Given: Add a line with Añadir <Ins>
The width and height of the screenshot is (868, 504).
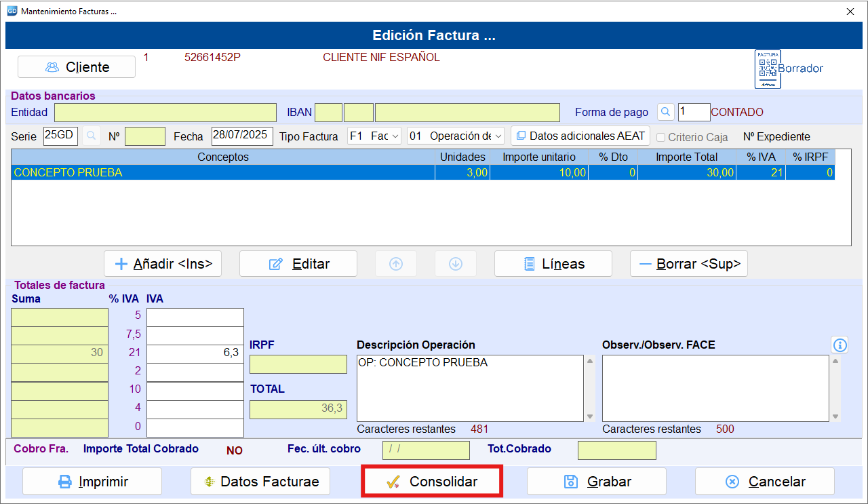Looking at the screenshot, I should (163, 264).
